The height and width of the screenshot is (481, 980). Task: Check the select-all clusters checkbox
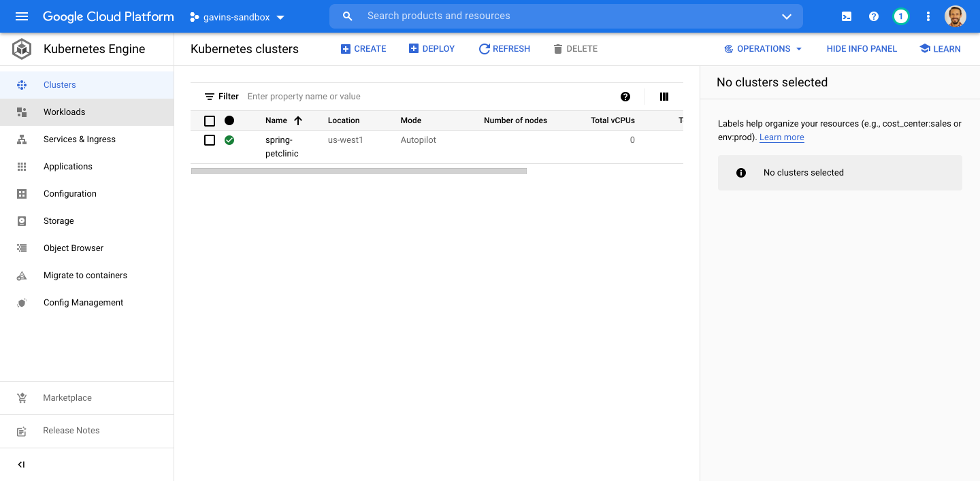pos(210,120)
